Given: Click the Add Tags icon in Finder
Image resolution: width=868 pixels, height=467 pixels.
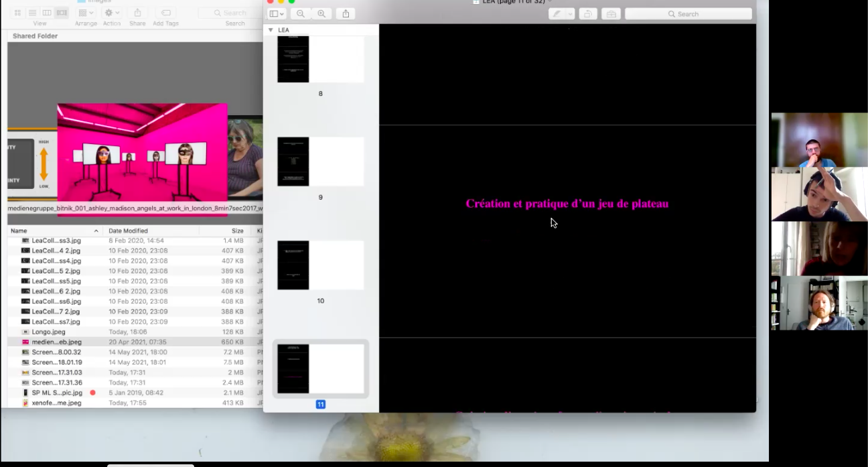Looking at the screenshot, I should pos(166,13).
